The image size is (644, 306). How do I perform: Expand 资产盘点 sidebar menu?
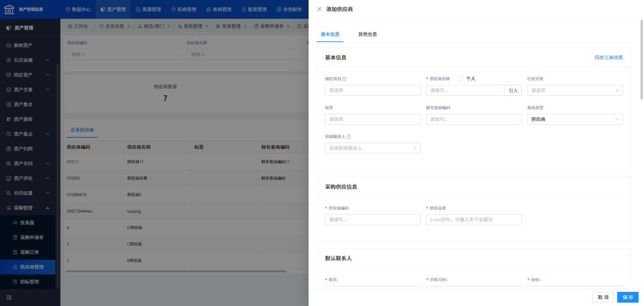28,134
